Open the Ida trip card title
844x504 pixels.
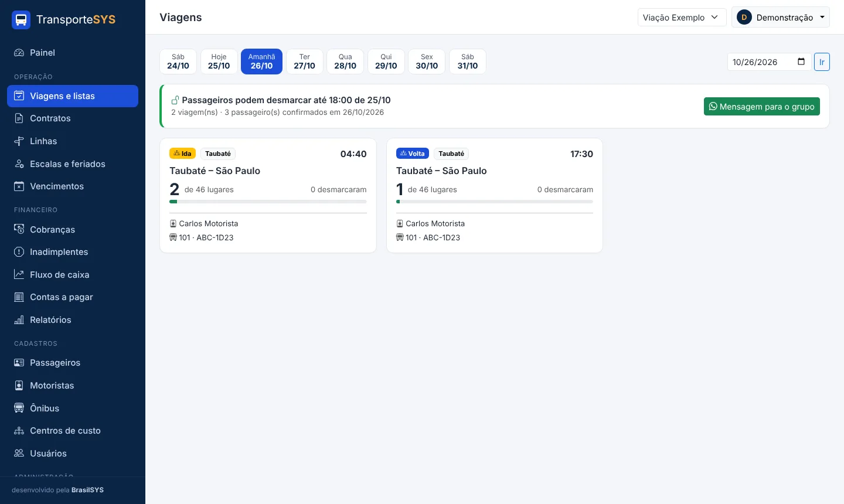tap(215, 171)
